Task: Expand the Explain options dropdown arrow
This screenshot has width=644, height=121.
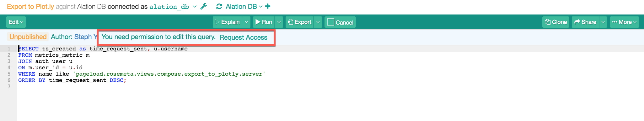Action: (247, 22)
